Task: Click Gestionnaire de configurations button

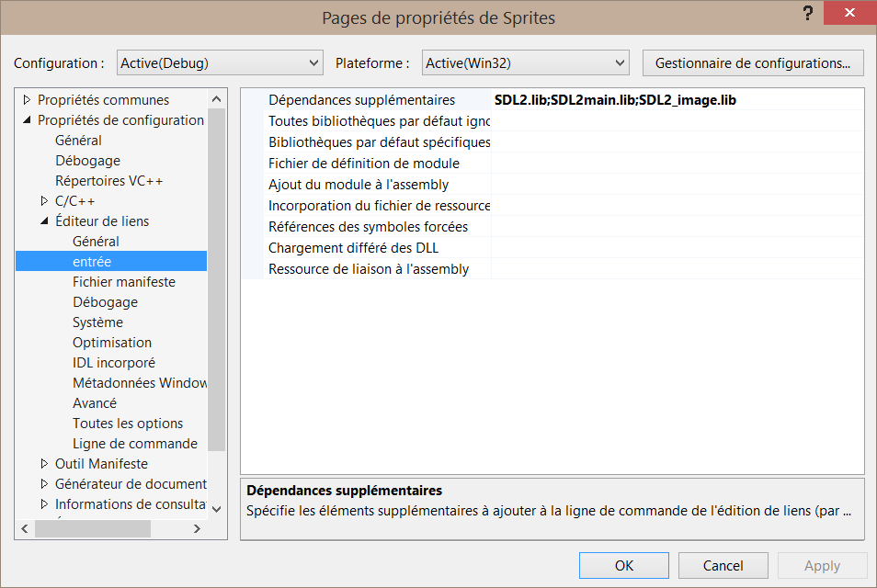Action: [752, 63]
